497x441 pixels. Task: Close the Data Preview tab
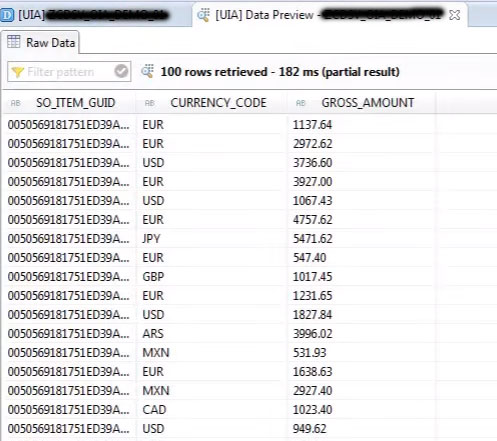[x=454, y=15]
